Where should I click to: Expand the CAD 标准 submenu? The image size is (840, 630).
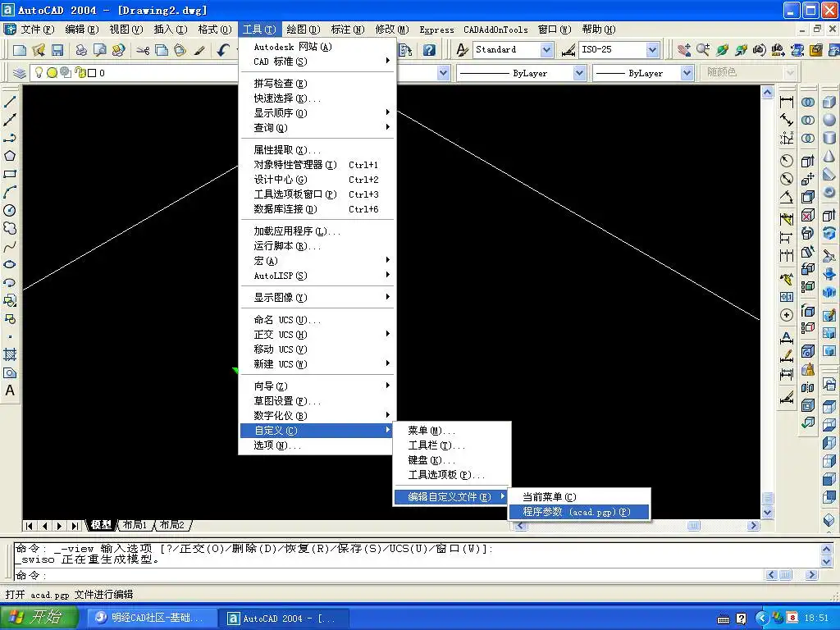pyautogui.click(x=317, y=62)
